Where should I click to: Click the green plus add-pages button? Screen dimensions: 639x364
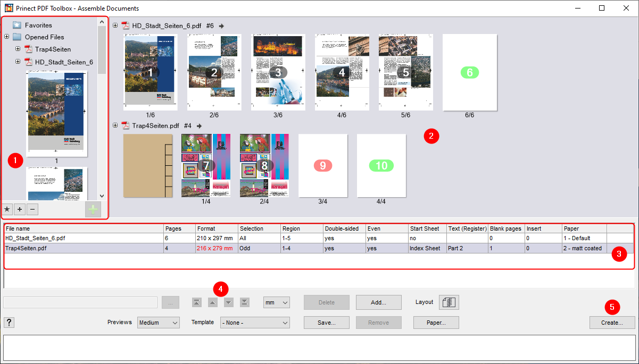93,210
